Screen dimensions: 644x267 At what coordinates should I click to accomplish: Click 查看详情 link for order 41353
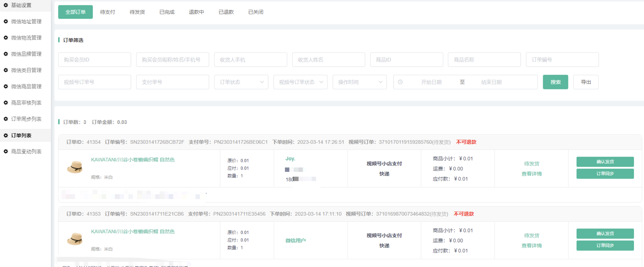click(x=532, y=246)
